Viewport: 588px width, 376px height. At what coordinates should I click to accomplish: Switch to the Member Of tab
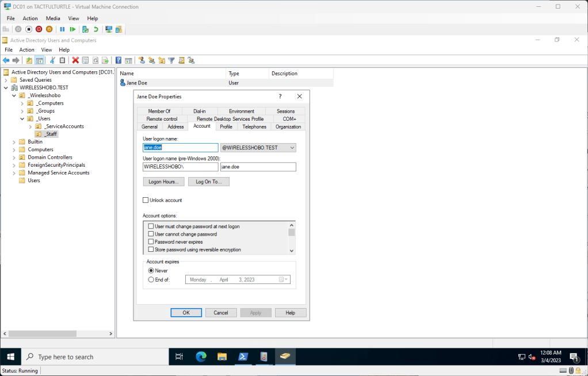[159, 111]
